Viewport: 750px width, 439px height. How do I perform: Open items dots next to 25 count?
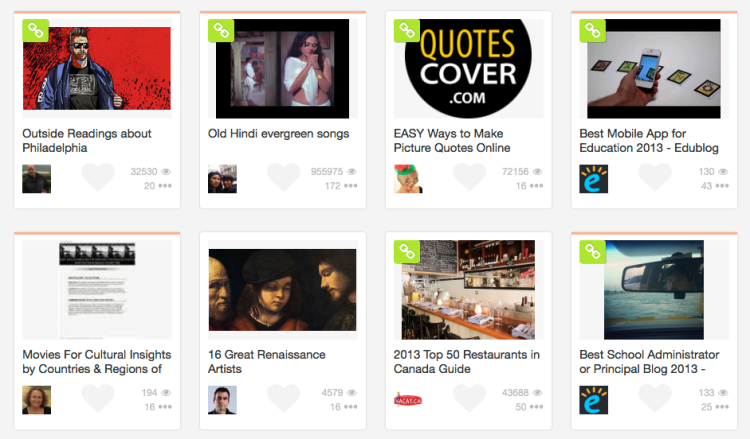coord(721,407)
